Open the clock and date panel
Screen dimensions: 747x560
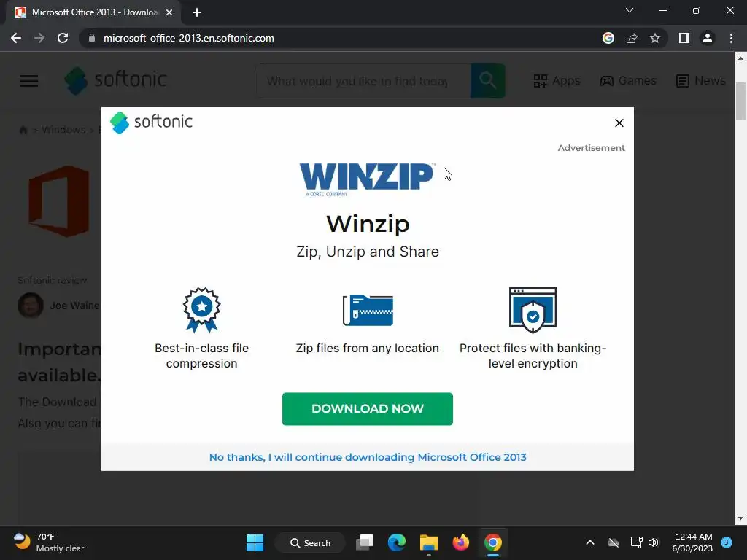point(692,542)
